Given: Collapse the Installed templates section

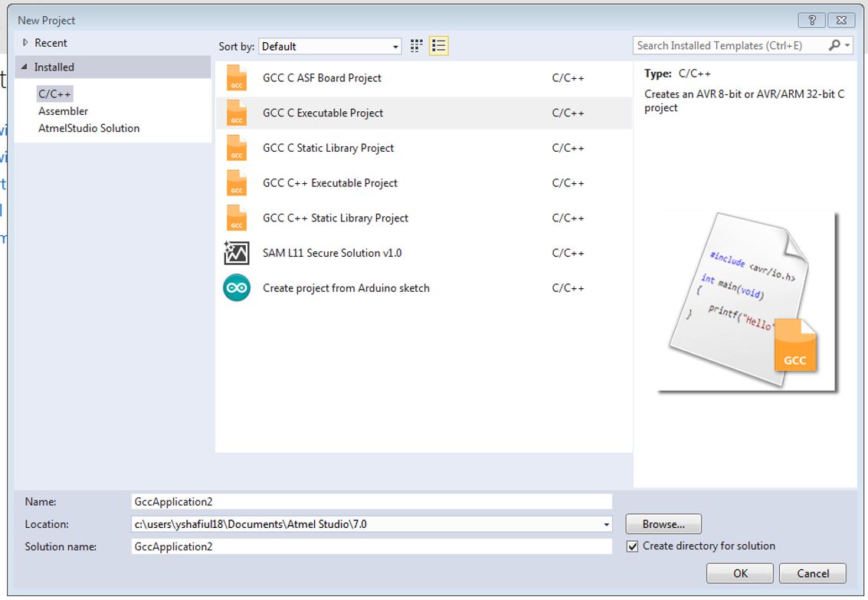Looking at the screenshot, I should pyautogui.click(x=25, y=67).
